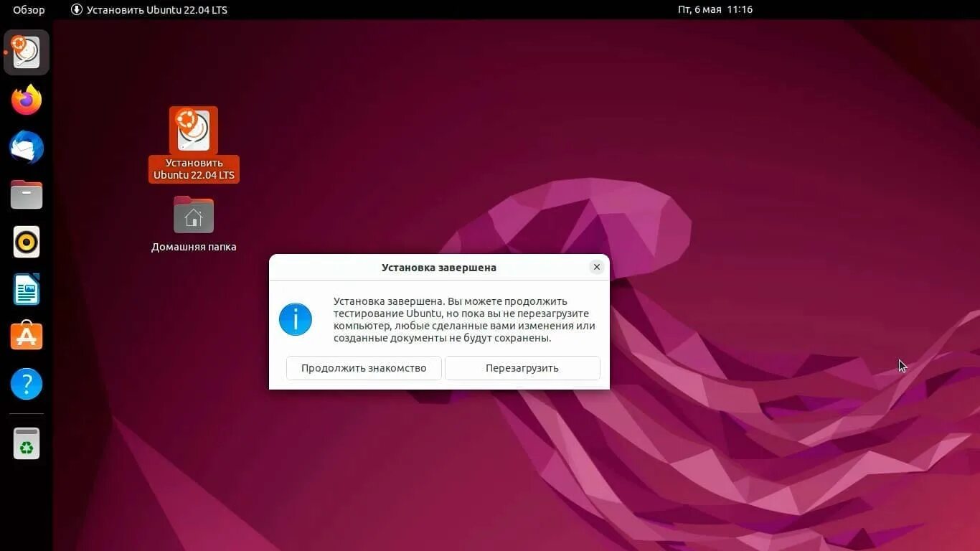This screenshot has width=980, height=551.
Task: Open Thunderbird mail from the dock
Action: 27,147
